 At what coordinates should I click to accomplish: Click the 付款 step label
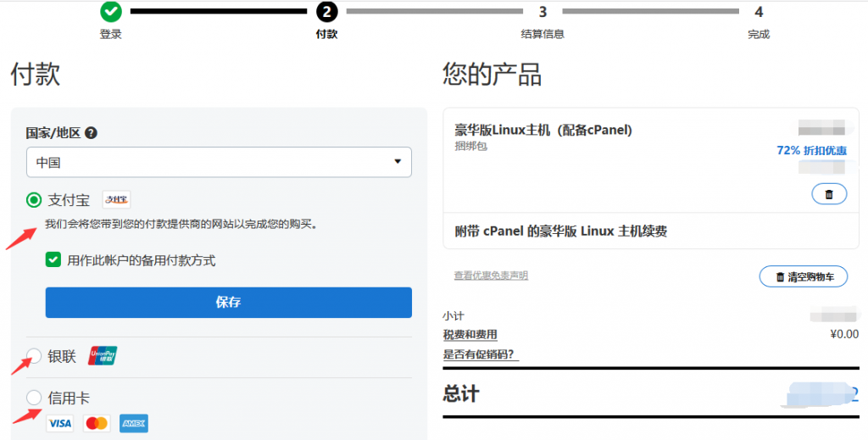pos(326,34)
